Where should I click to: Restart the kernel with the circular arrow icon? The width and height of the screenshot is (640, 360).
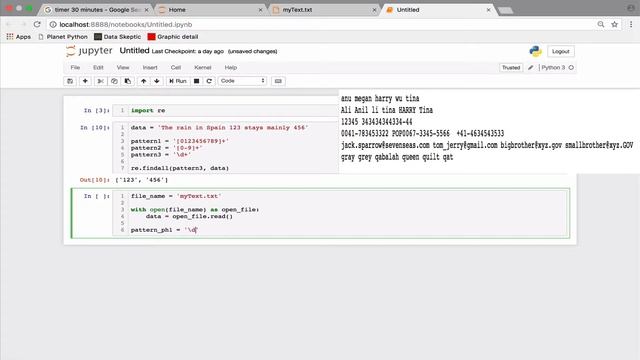pyautogui.click(x=209, y=81)
